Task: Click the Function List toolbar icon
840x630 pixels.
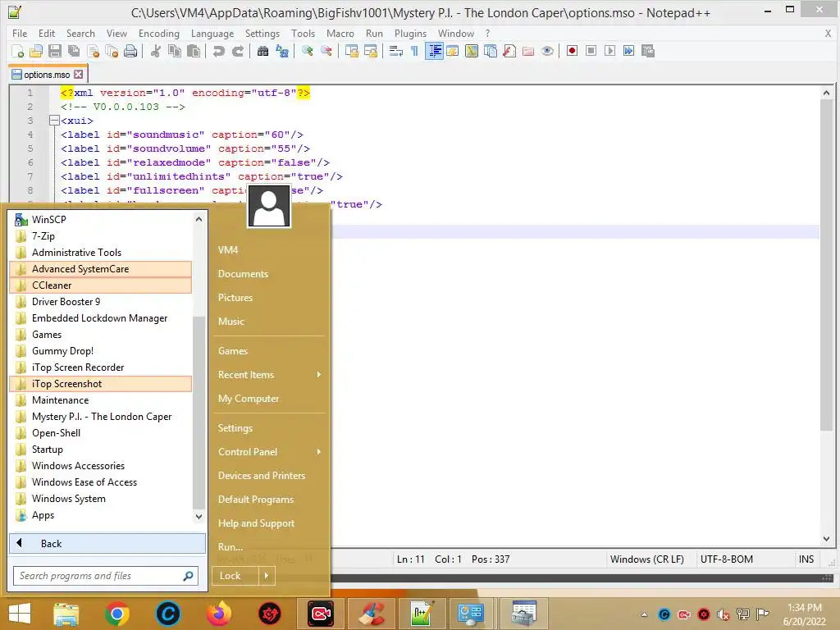Action: click(x=509, y=51)
